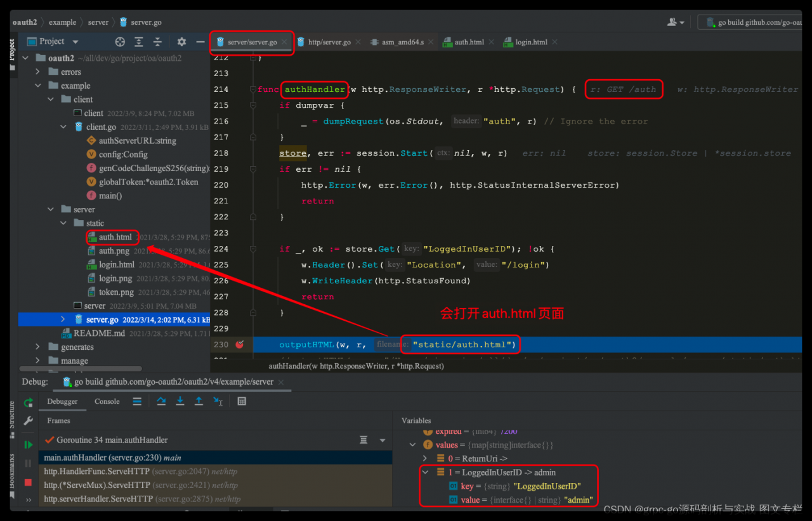
Task: Pause the running program
Action: point(28,463)
